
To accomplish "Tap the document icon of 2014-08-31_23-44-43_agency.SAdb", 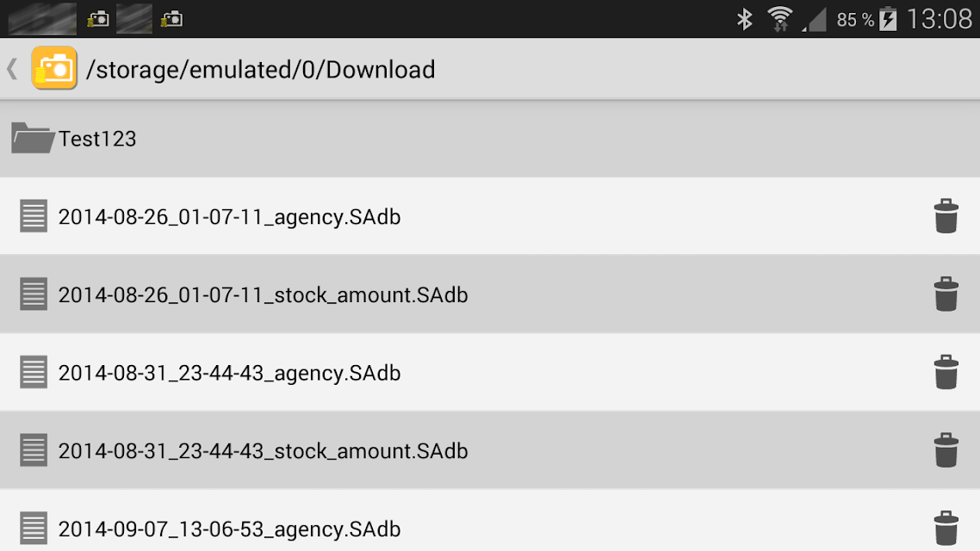I will coord(33,372).
